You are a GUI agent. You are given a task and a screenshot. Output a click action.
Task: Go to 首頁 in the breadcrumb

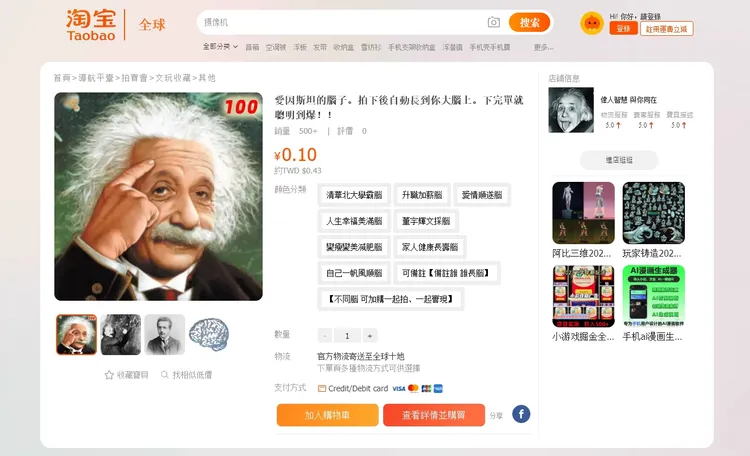pyautogui.click(x=62, y=78)
